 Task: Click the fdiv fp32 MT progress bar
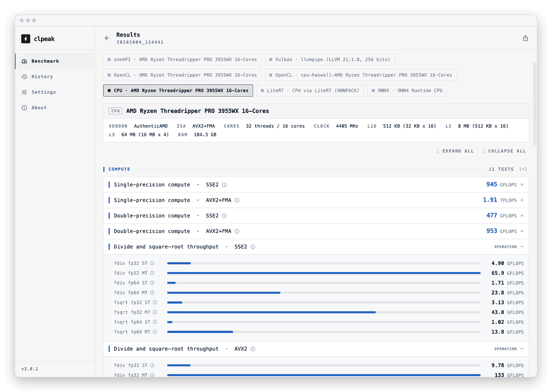pyautogui.click(x=324, y=273)
